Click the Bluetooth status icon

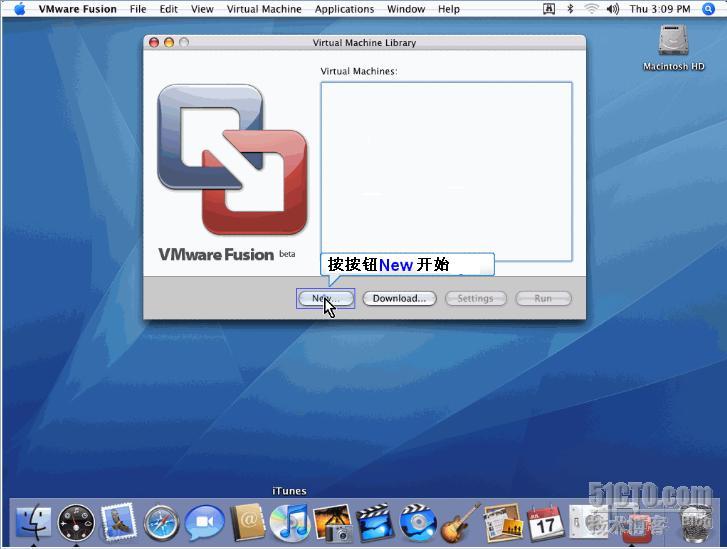570,9
